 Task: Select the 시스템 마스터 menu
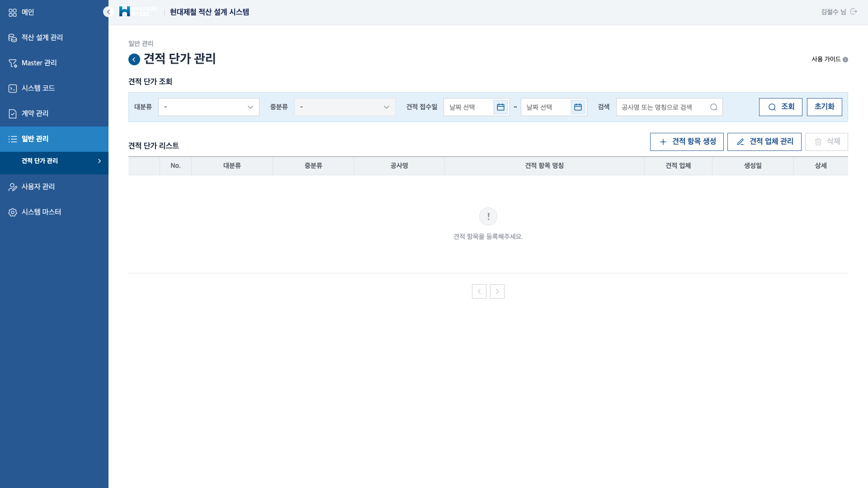click(x=41, y=212)
